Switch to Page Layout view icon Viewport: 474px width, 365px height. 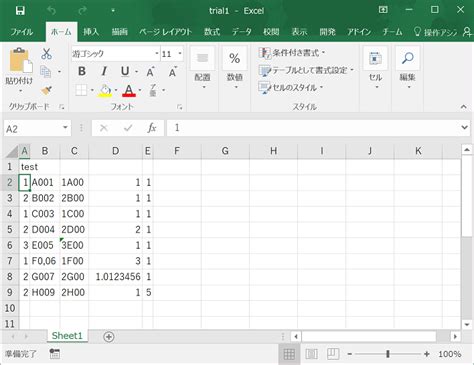[x=311, y=354]
